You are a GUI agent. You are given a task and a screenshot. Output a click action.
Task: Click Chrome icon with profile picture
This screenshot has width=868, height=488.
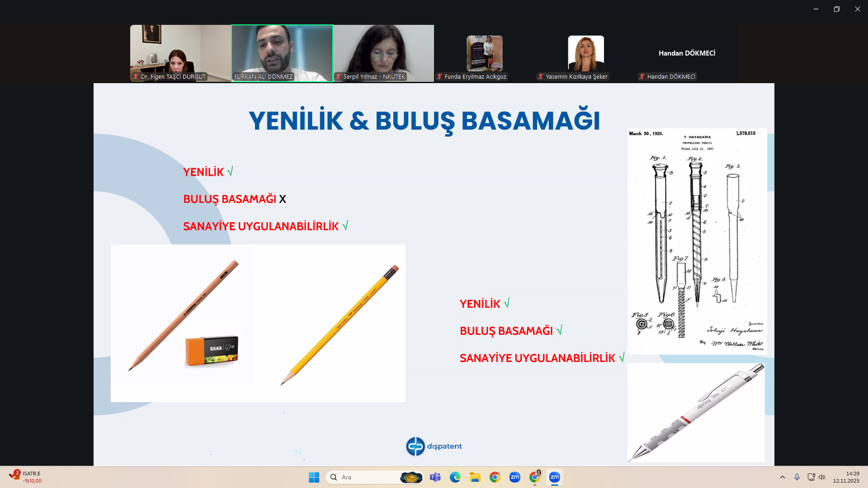(535, 477)
